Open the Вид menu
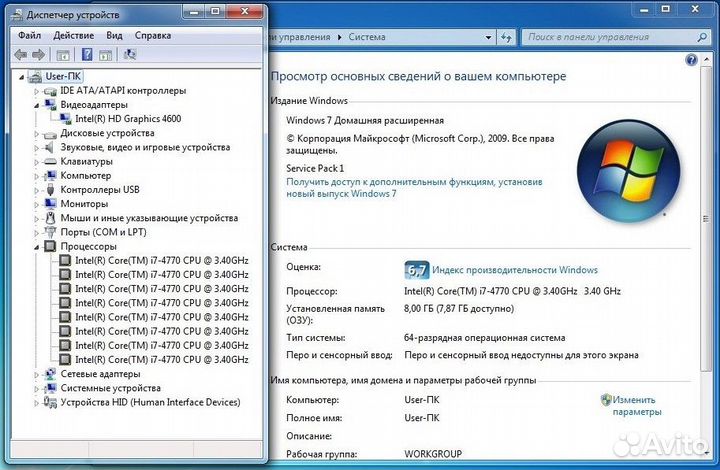The height and width of the screenshot is (470, 720). coord(114,35)
